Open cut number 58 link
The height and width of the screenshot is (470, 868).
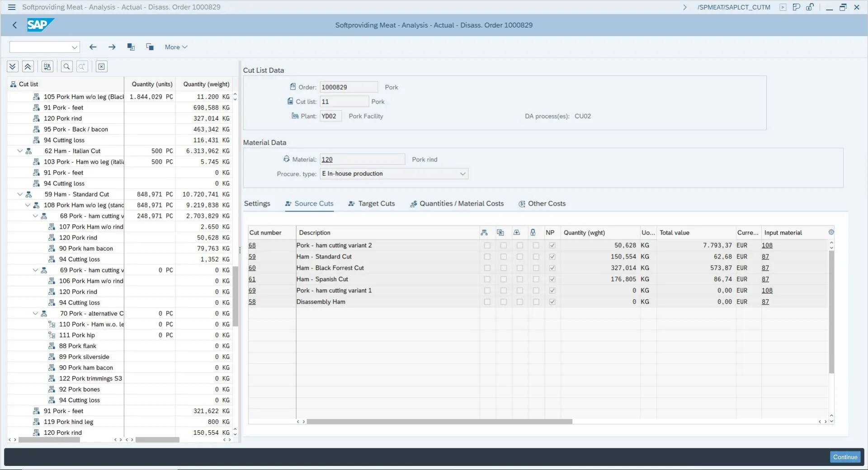click(x=252, y=302)
